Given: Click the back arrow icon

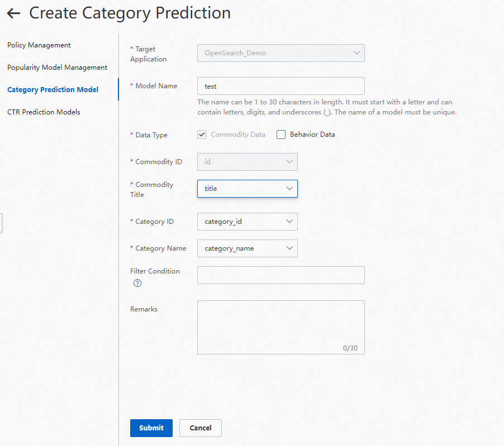Looking at the screenshot, I should 13,13.
